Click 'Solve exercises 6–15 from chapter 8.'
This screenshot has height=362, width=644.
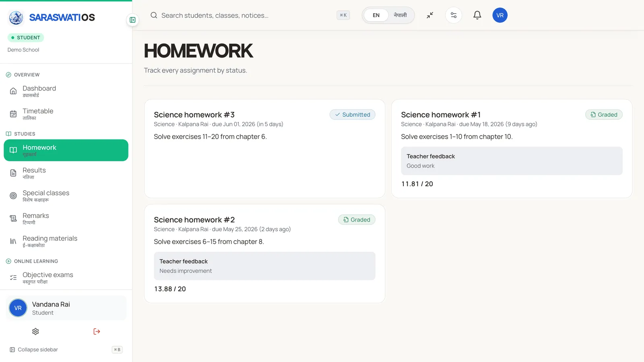(209, 242)
